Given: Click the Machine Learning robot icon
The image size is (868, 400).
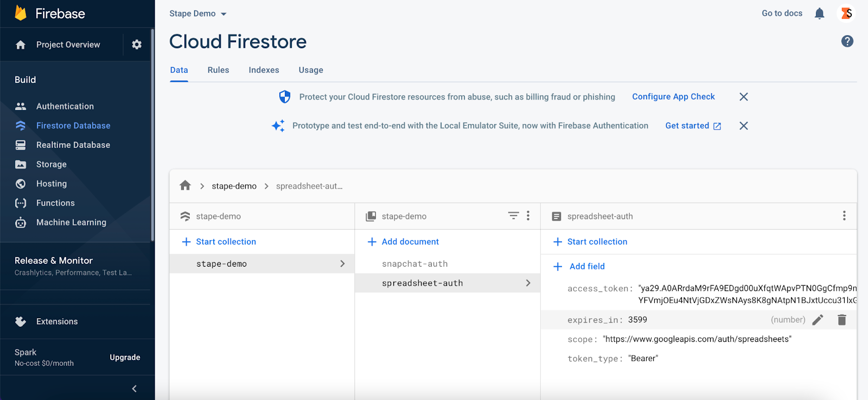Looking at the screenshot, I should [x=21, y=223].
